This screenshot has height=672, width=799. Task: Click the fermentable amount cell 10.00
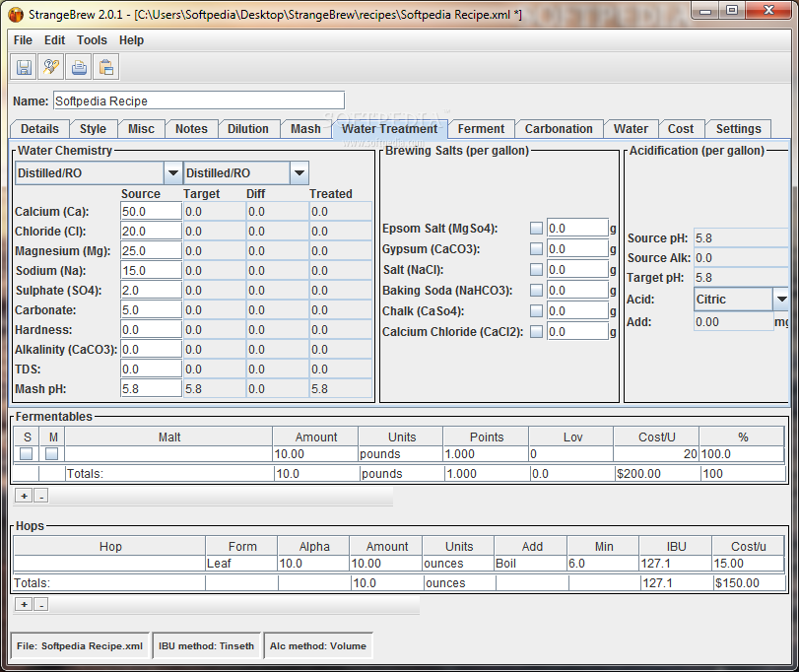[315, 454]
